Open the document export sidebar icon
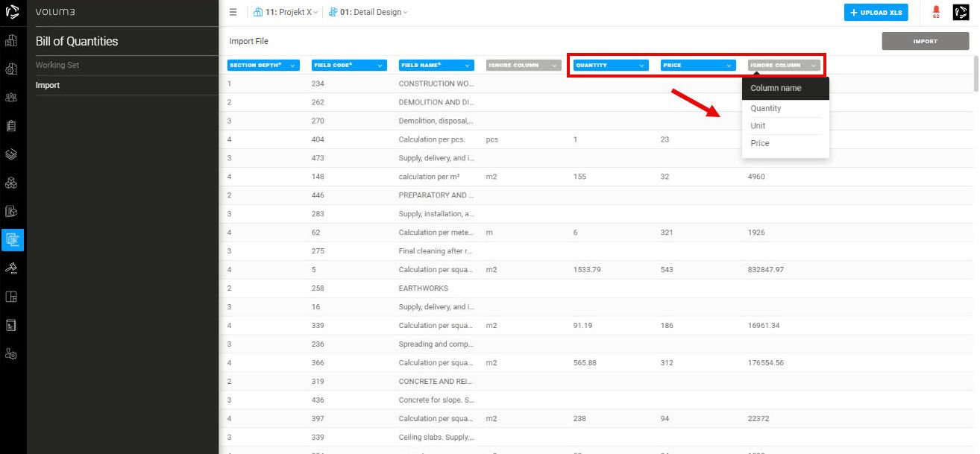This screenshot has height=454, width=980. [x=11, y=211]
